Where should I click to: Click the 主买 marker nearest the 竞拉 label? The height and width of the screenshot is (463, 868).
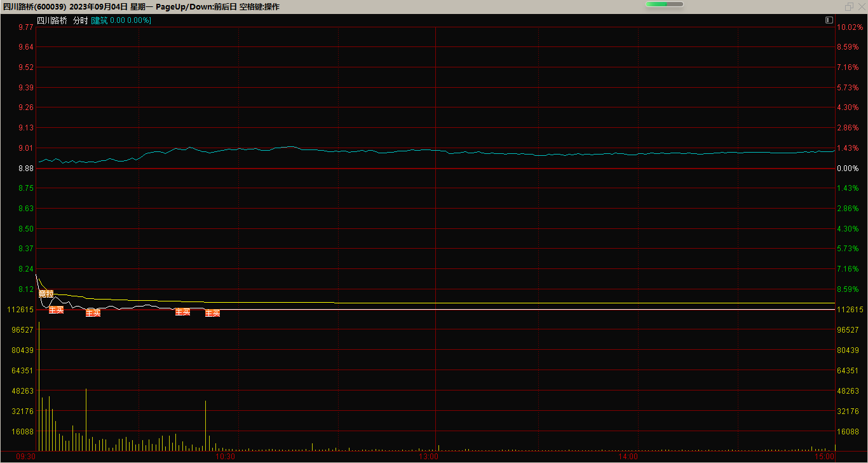pos(57,310)
